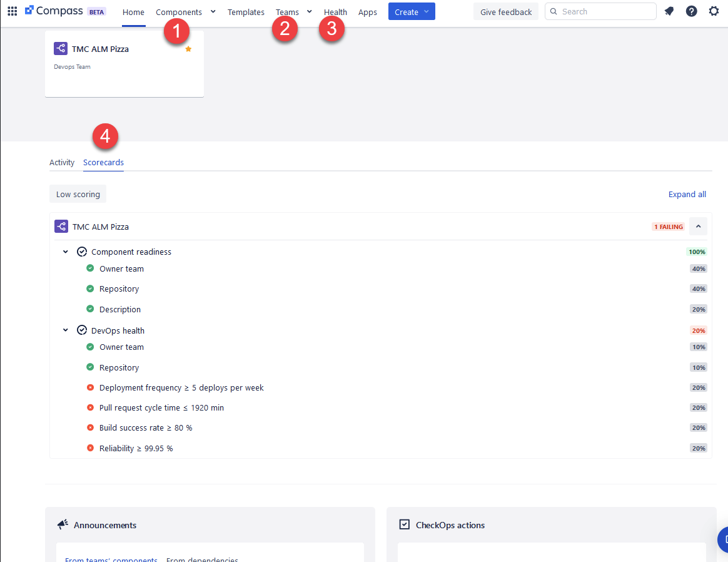The width and height of the screenshot is (728, 562).
Task: Open the notifications bell
Action: click(669, 11)
